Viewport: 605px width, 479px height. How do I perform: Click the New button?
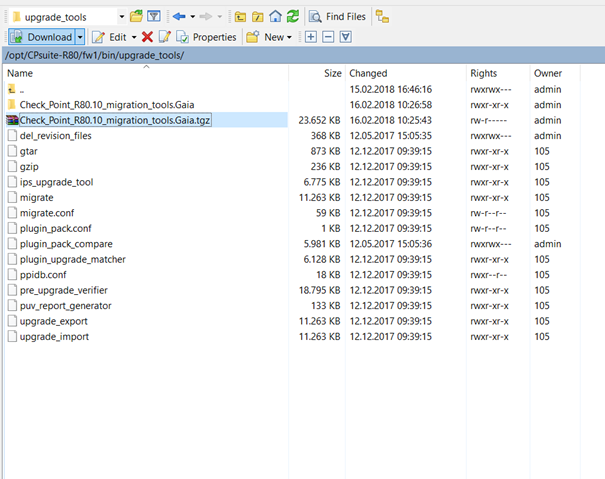[265, 37]
